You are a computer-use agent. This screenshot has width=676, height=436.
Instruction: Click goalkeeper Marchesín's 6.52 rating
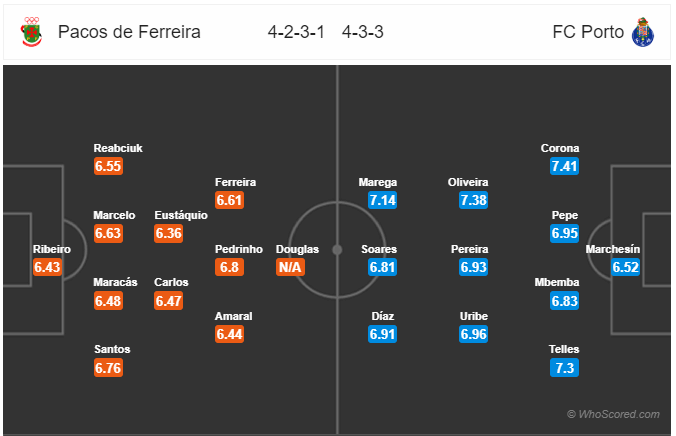pyautogui.click(x=626, y=267)
